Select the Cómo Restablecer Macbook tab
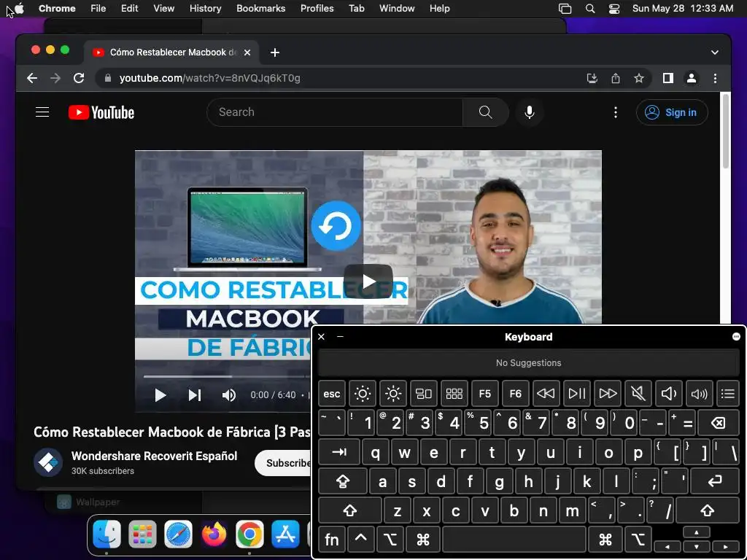Screen dimensions: 747x560 point(171,52)
